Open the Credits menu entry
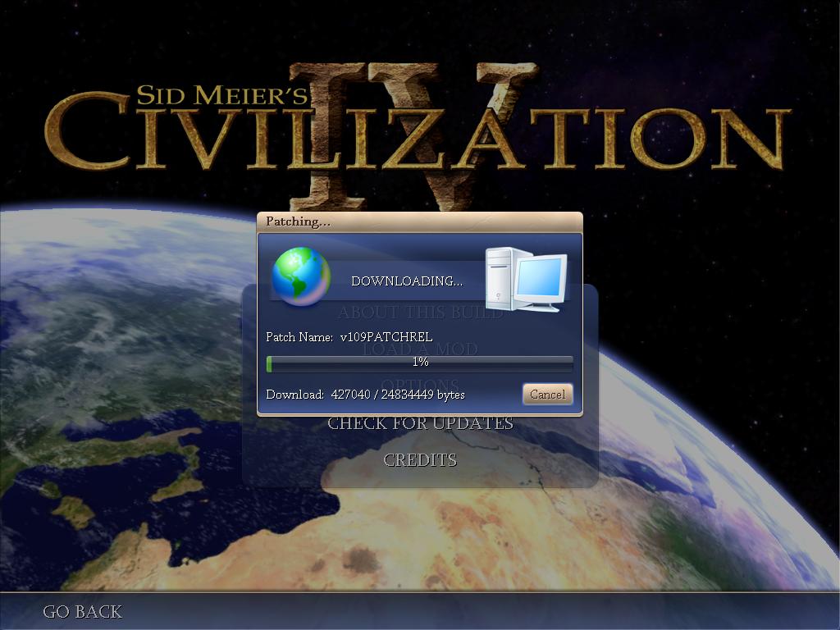The image size is (840, 630). tap(420, 460)
